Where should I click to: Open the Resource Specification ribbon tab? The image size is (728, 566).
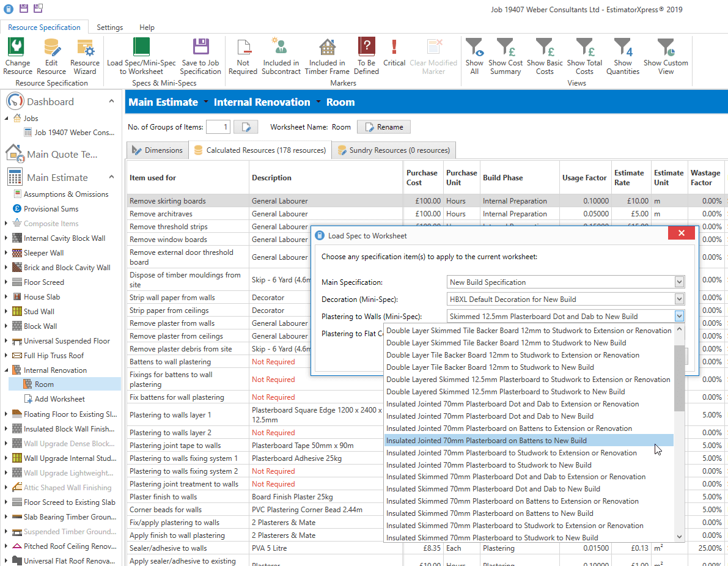[44, 28]
